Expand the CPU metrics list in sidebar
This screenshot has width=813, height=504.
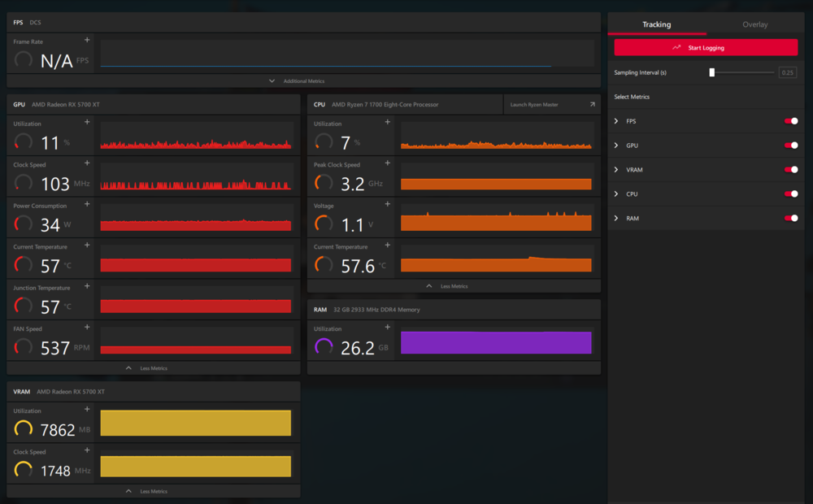pos(616,194)
